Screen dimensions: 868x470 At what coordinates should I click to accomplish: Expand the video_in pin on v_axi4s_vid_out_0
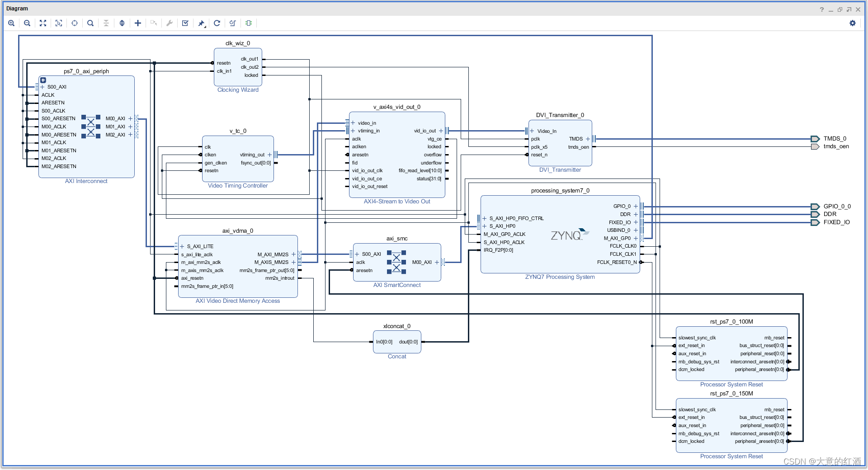pos(353,122)
